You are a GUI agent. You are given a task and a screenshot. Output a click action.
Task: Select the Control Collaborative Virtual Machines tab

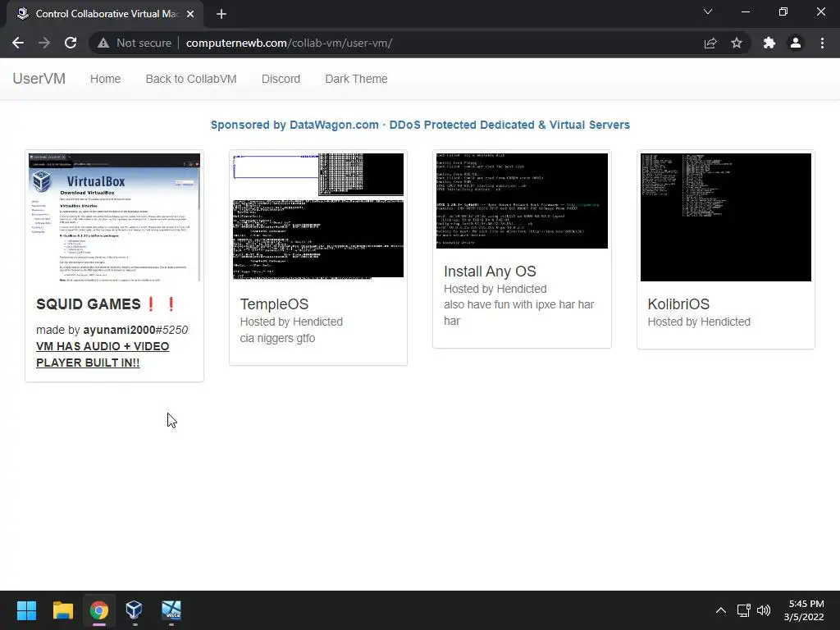[106, 14]
